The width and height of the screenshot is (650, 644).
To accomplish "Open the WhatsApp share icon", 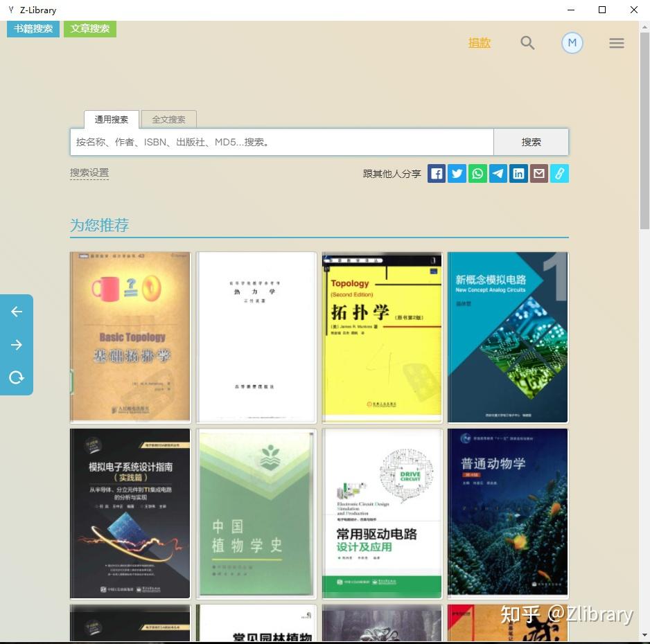I will pos(477,174).
